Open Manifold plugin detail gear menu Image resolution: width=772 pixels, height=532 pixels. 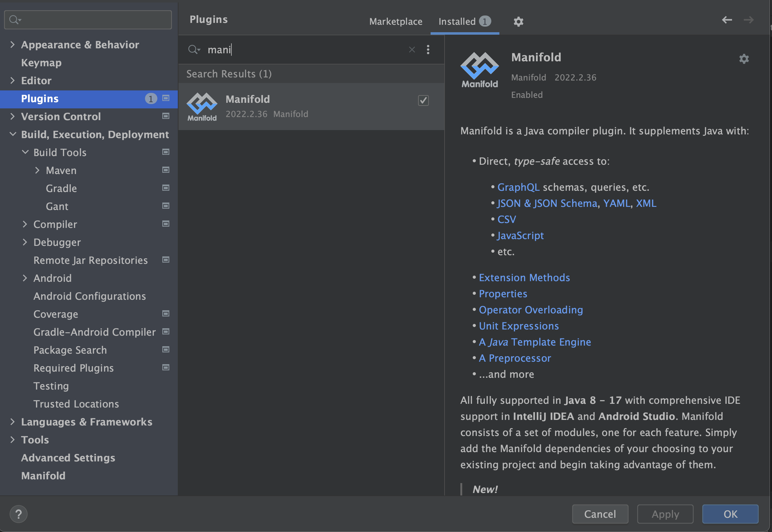[x=744, y=59]
